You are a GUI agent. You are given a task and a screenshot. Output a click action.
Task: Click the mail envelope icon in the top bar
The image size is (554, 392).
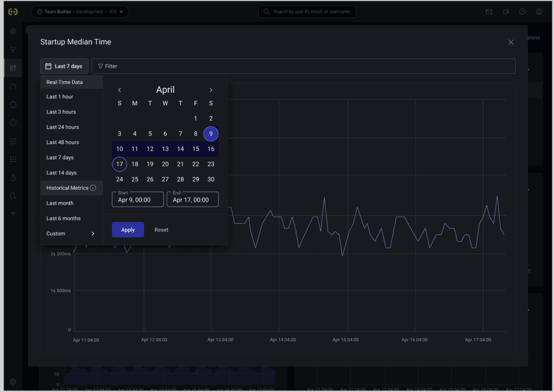click(489, 12)
